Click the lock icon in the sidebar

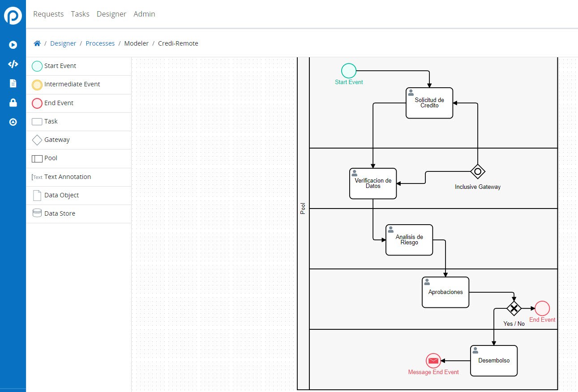[x=13, y=103]
